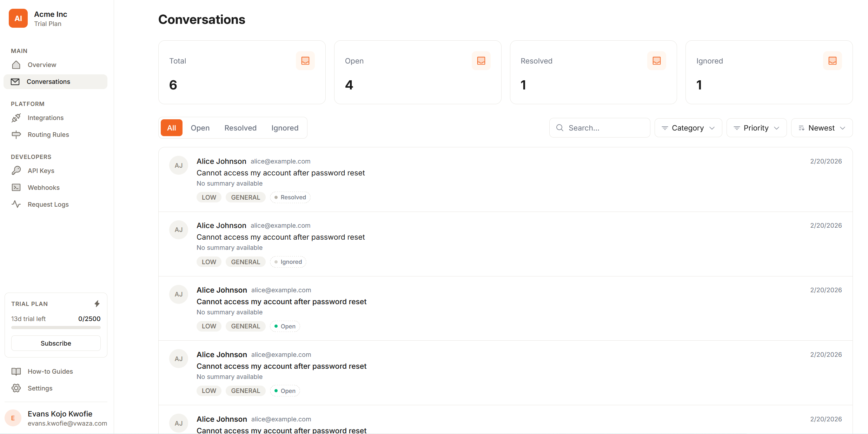The height and width of the screenshot is (434, 868).
Task: Toggle the Open filter instead of All
Action: pos(200,128)
